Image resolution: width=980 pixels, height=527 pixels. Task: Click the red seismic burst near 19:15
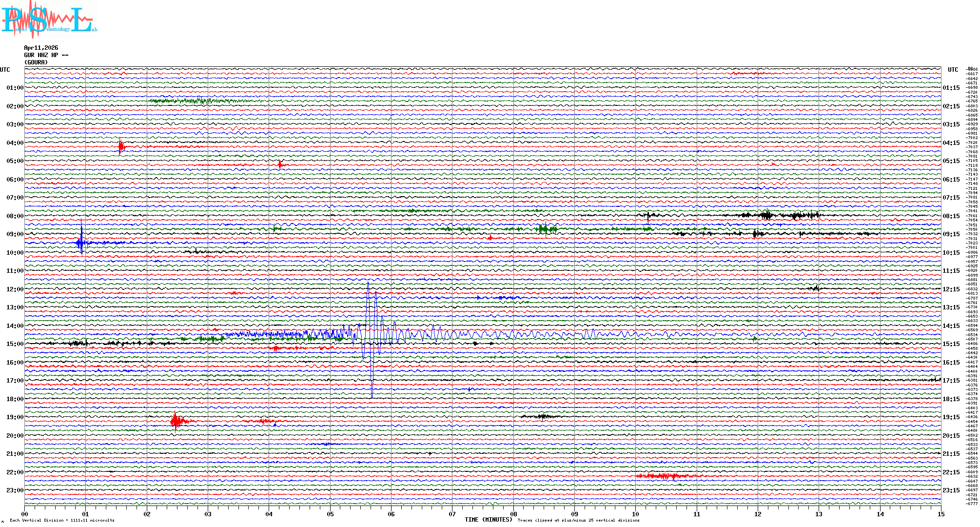(176, 421)
